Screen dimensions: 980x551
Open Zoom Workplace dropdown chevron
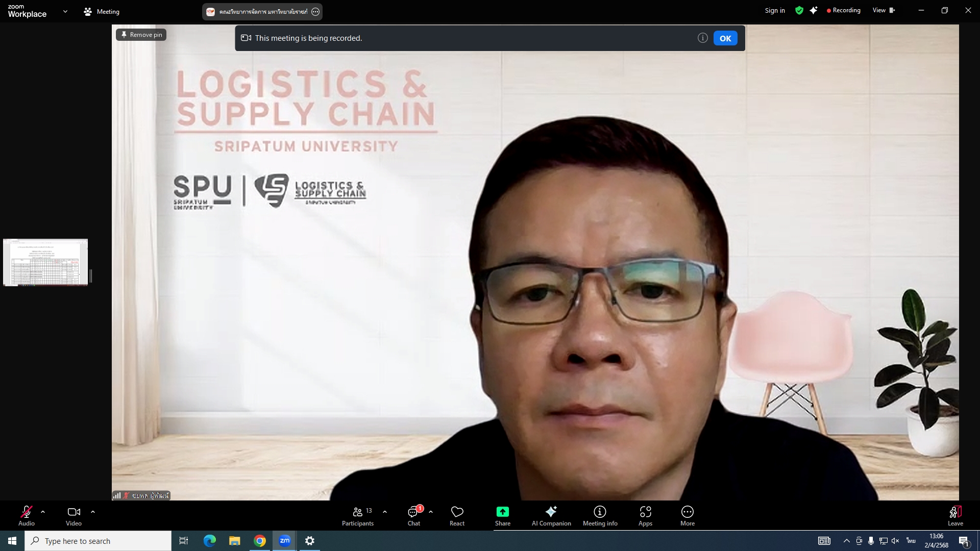(65, 11)
